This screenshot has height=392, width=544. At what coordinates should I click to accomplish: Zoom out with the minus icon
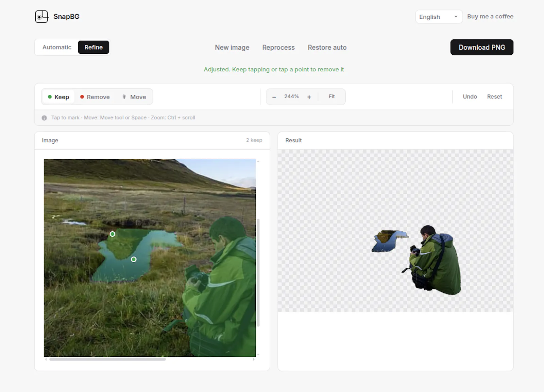coord(274,97)
